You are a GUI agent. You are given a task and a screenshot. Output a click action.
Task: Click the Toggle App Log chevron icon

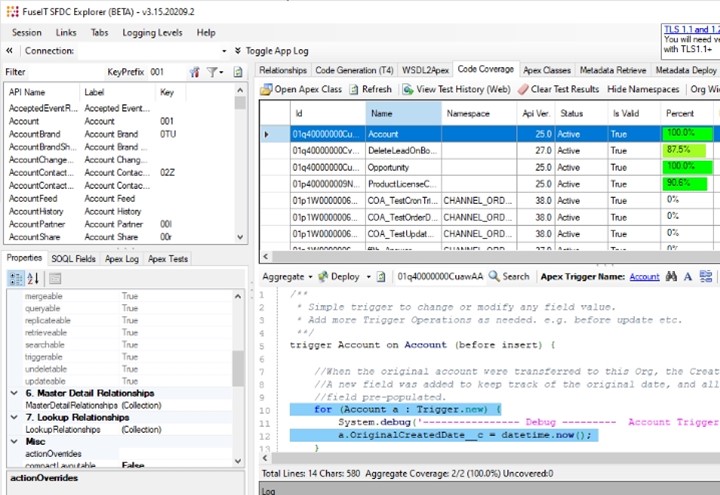click(x=237, y=51)
